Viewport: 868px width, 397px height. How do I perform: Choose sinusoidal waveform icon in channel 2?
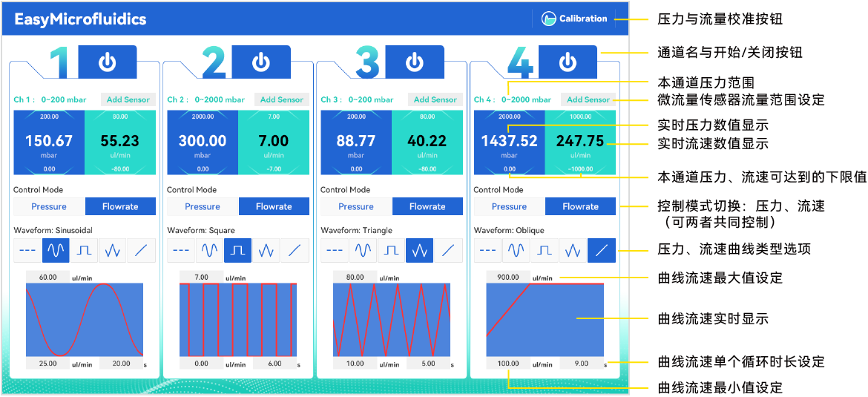coord(209,250)
